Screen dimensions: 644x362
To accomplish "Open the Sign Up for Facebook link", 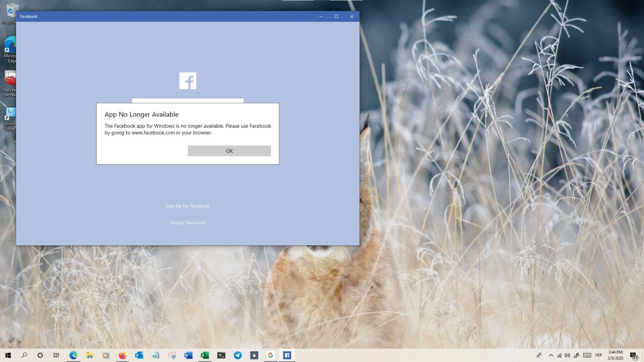I will coord(187,206).
